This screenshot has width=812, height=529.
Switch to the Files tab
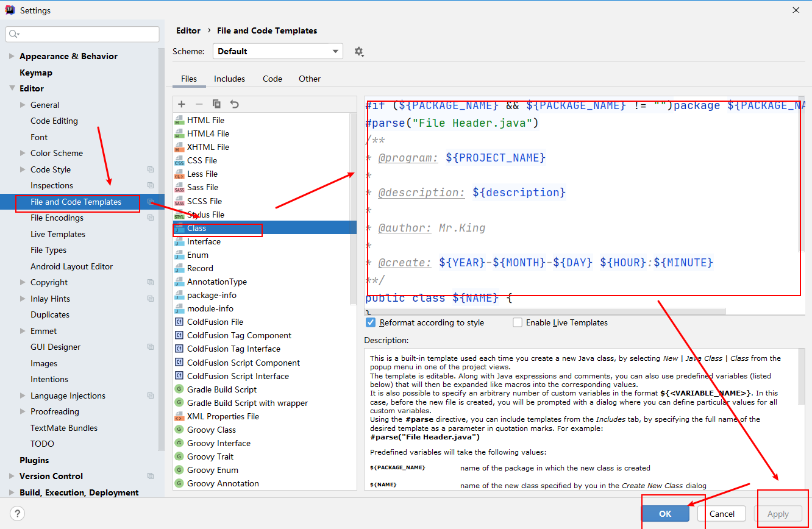tap(189, 79)
